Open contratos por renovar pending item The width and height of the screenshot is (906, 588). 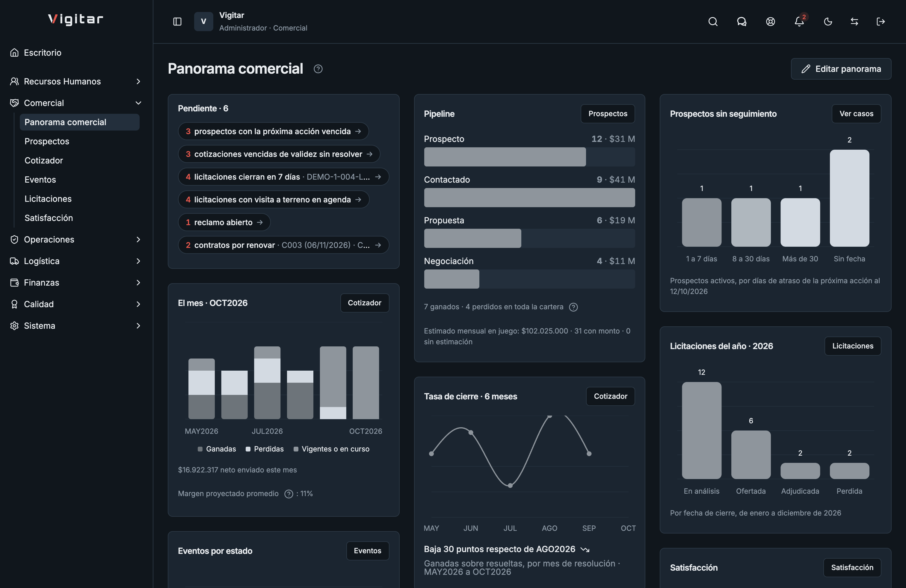click(284, 245)
